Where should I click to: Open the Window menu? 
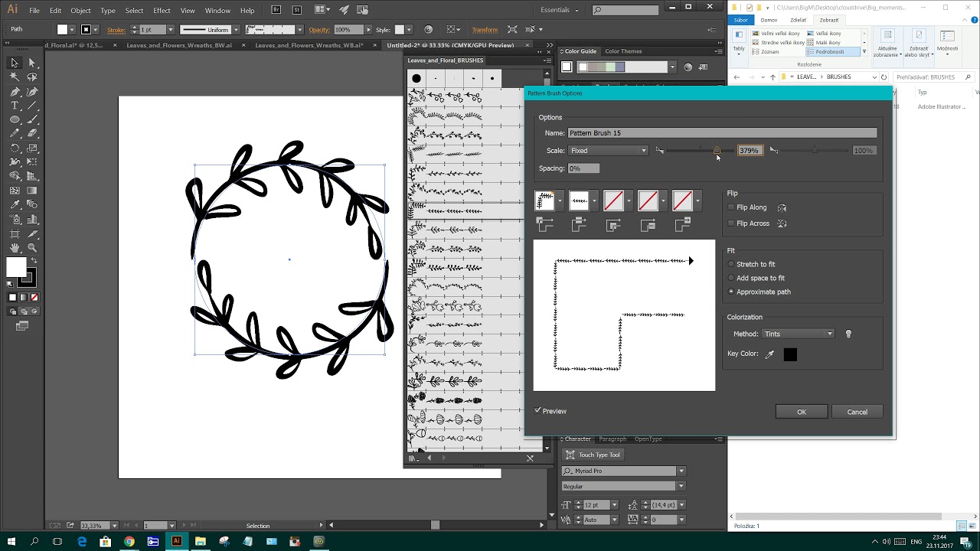(217, 11)
